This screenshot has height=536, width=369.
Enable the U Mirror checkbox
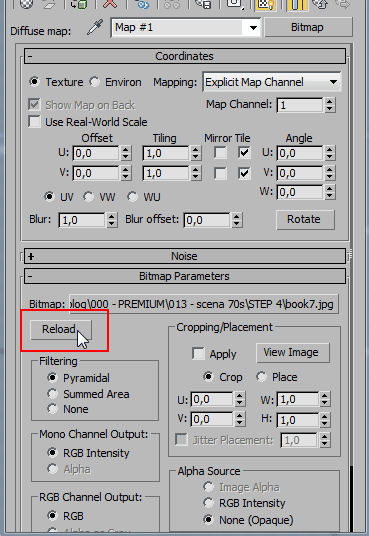click(220, 152)
